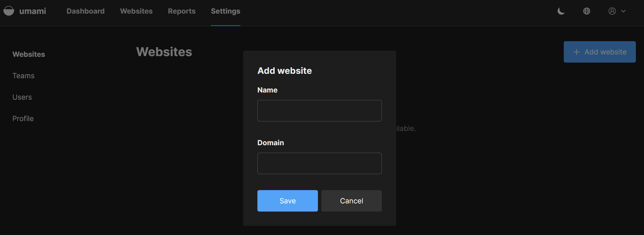Cancel the Add website dialog

coord(352,201)
